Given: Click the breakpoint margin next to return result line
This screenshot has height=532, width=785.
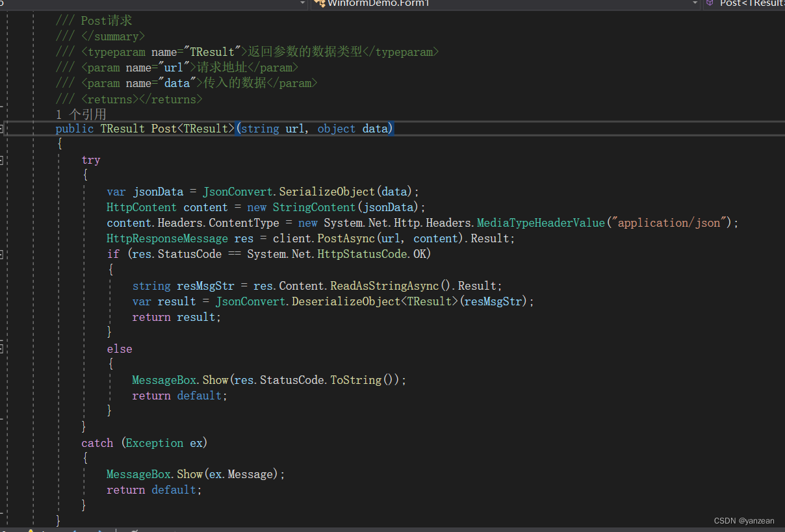Looking at the screenshot, I should coord(6,316).
